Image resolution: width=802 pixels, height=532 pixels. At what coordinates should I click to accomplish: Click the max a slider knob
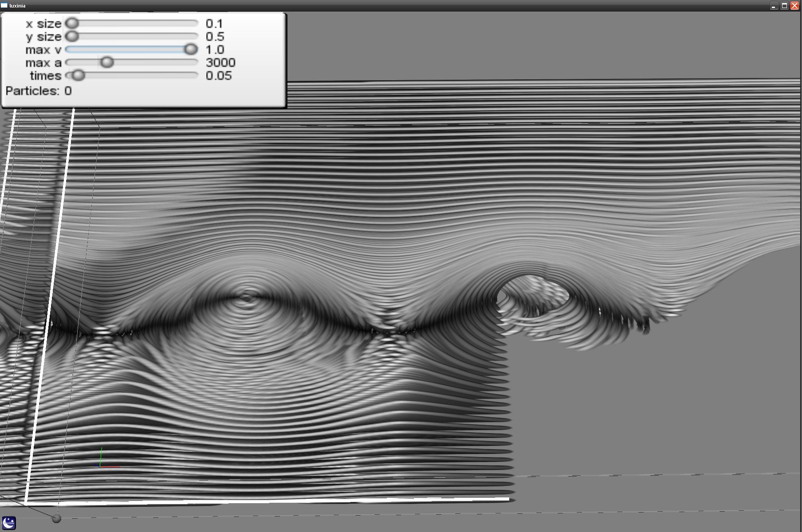(x=107, y=62)
